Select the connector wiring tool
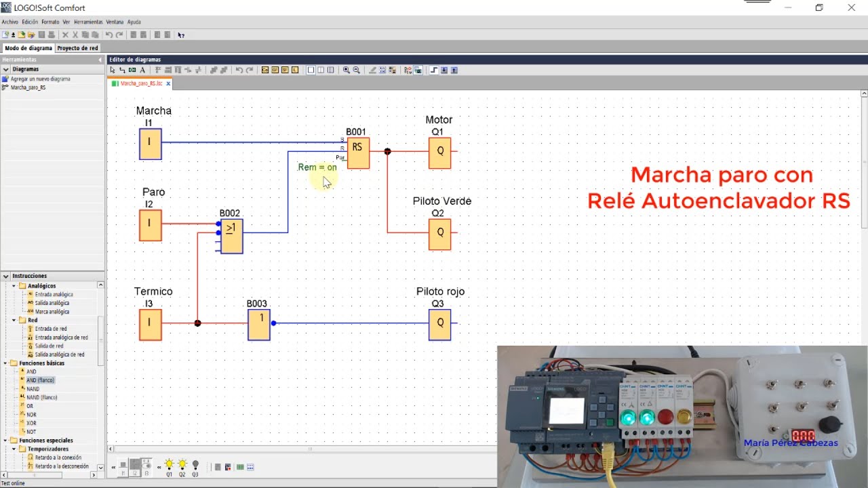 [122, 70]
